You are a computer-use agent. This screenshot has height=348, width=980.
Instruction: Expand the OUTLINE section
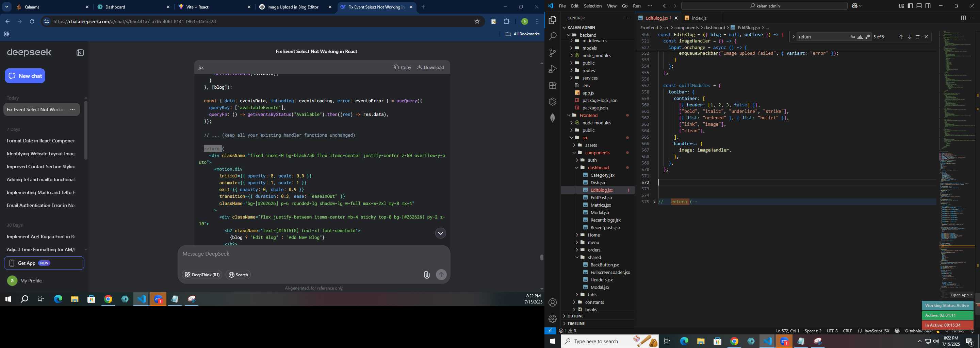pos(575,316)
